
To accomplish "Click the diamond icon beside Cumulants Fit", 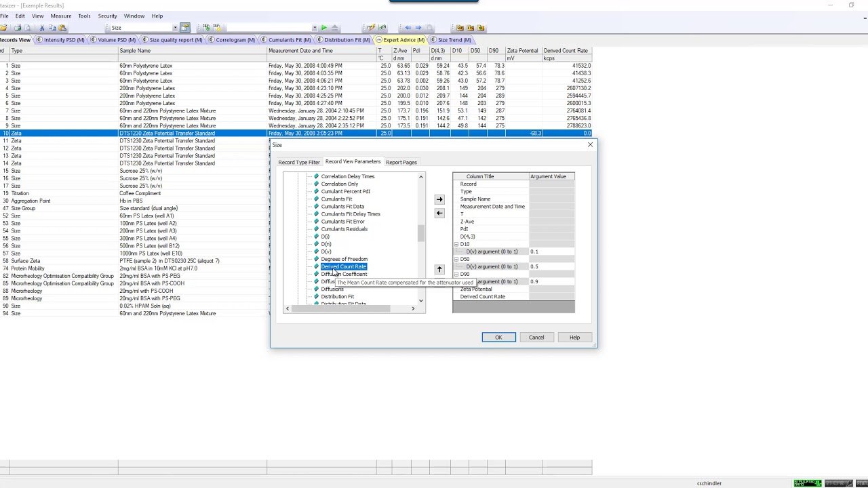I will 316,199.
